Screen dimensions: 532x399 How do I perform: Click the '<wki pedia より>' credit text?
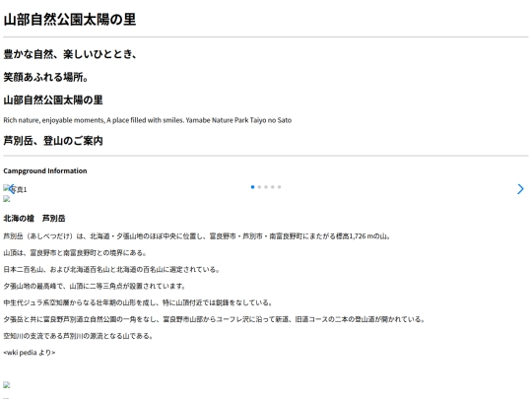pos(30,353)
